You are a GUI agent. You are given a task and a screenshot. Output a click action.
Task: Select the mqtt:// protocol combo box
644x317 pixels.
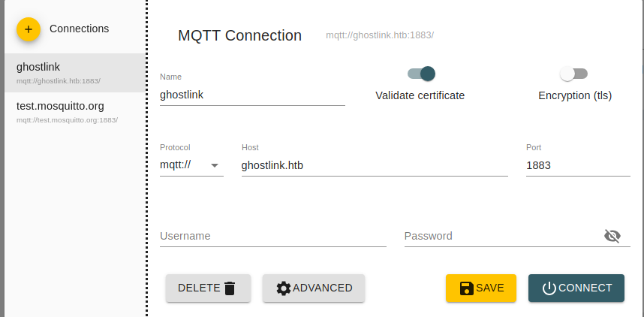click(x=191, y=165)
